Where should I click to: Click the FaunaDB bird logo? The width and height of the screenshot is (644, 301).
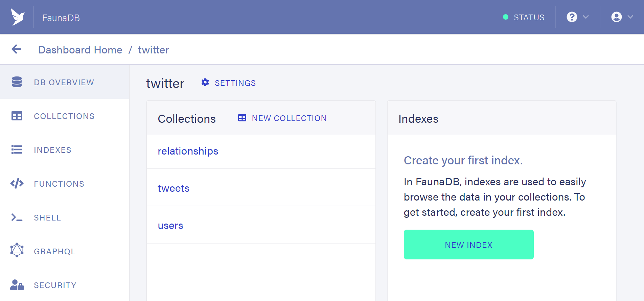pyautogui.click(x=18, y=17)
